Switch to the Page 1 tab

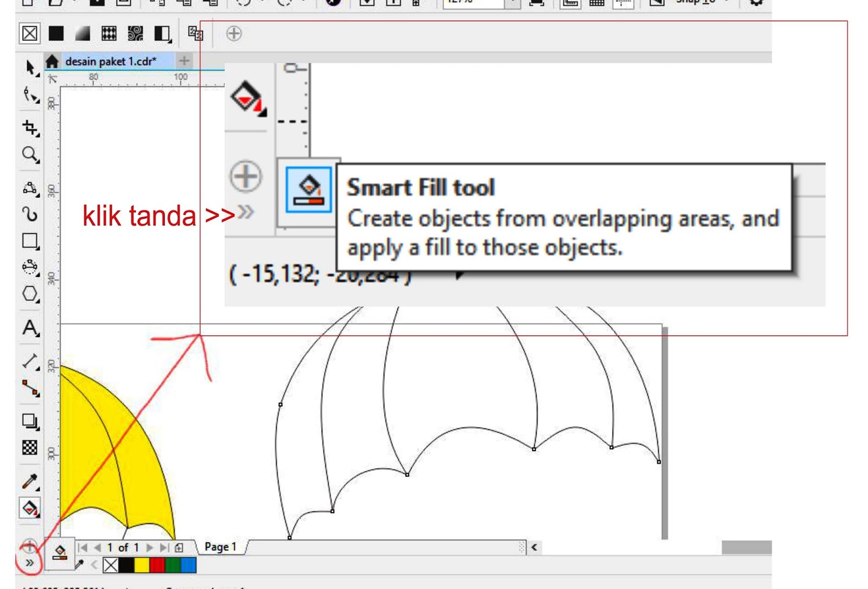(x=221, y=547)
